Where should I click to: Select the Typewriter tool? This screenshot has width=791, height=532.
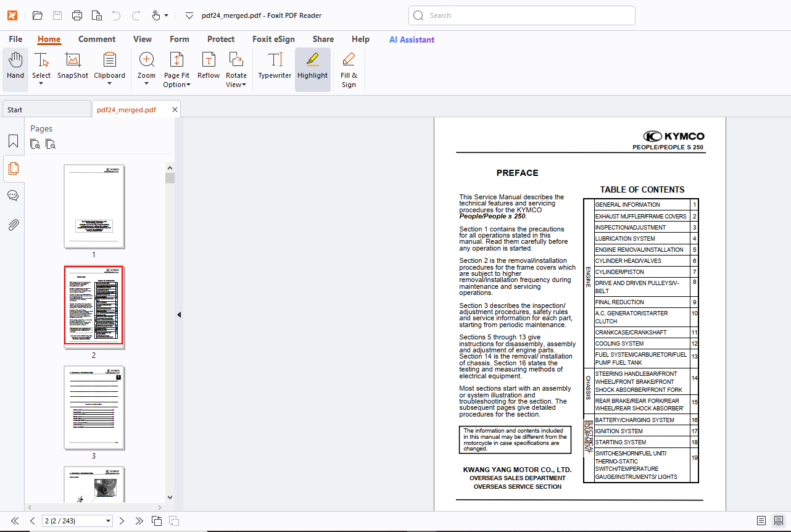click(x=275, y=66)
